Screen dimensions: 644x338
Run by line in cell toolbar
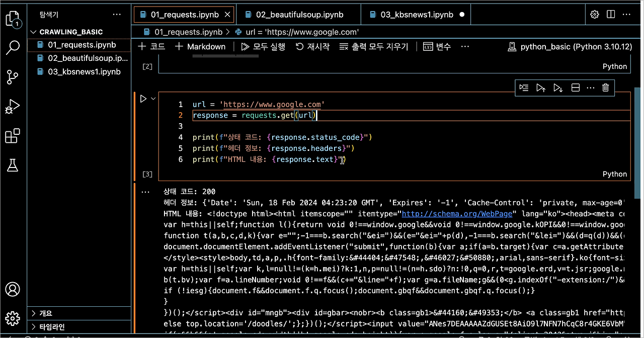[x=524, y=88]
